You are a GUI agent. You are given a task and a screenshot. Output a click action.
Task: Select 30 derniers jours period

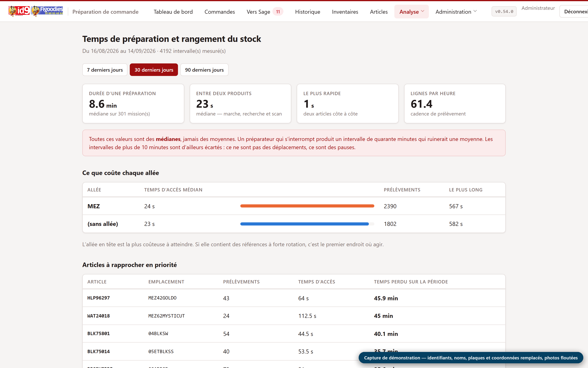(x=154, y=70)
